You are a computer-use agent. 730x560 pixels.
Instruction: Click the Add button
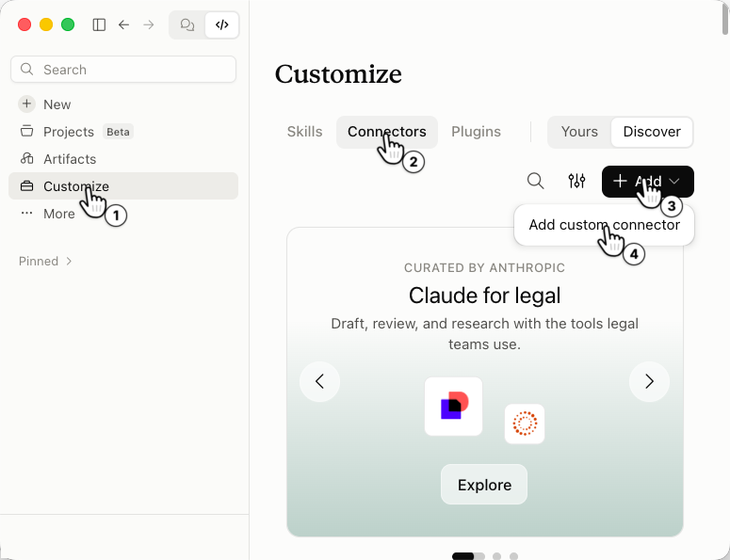click(x=648, y=182)
